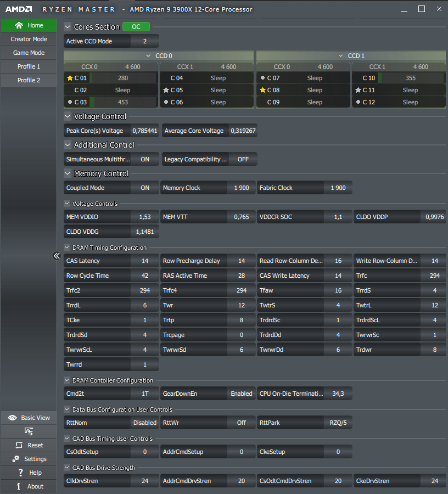448x494 pixels.
Task: Click the Memory Clock value 1 900
Action: pos(242,188)
